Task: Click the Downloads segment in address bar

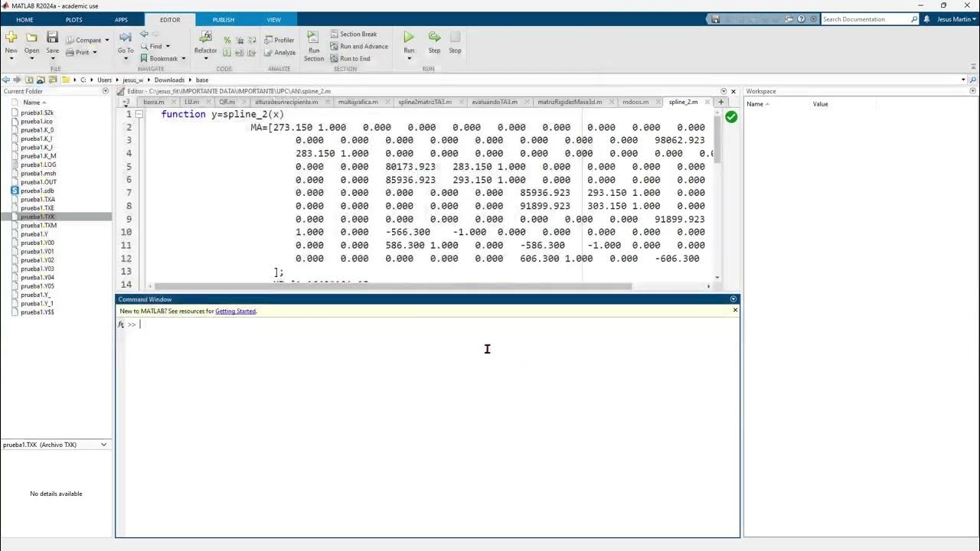Action: (x=169, y=80)
